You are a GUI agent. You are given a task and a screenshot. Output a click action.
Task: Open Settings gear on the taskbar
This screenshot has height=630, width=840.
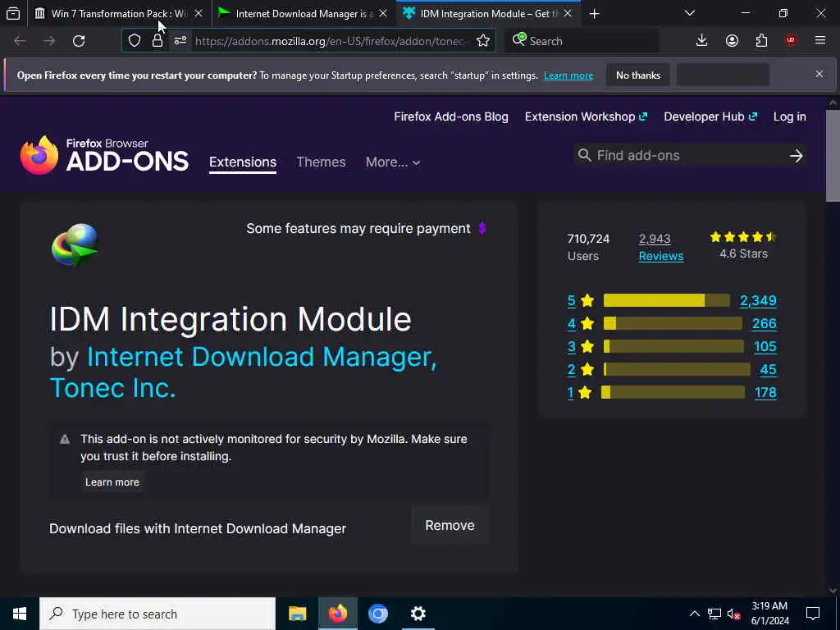418,614
